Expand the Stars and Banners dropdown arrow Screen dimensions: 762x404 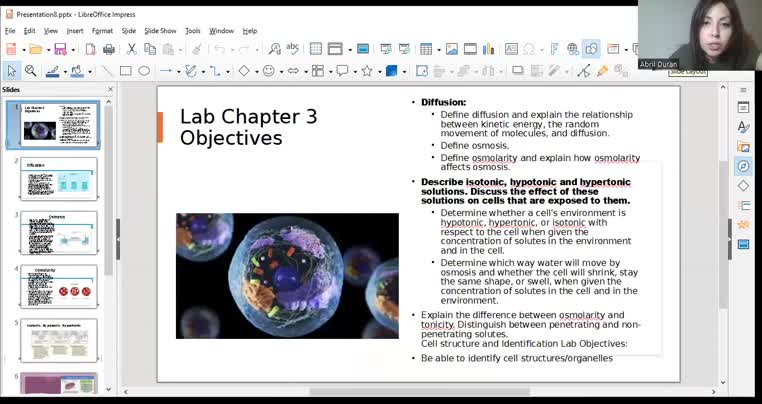tap(379, 72)
